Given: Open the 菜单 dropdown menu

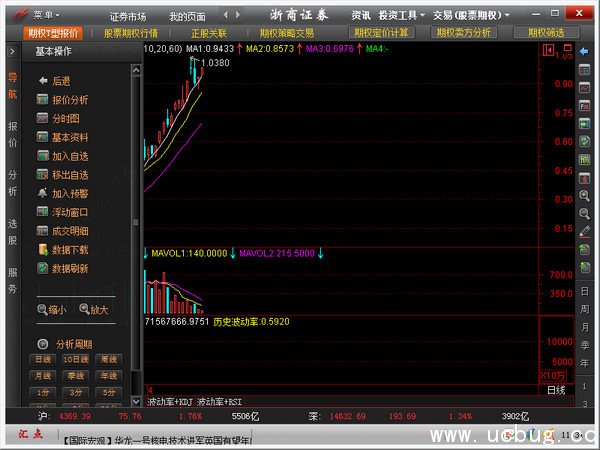Looking at the screenshot, I should tap(46, 15).
